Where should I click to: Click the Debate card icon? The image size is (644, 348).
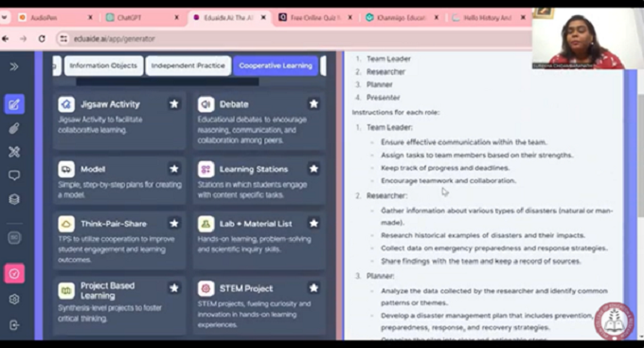click(206, 104)
